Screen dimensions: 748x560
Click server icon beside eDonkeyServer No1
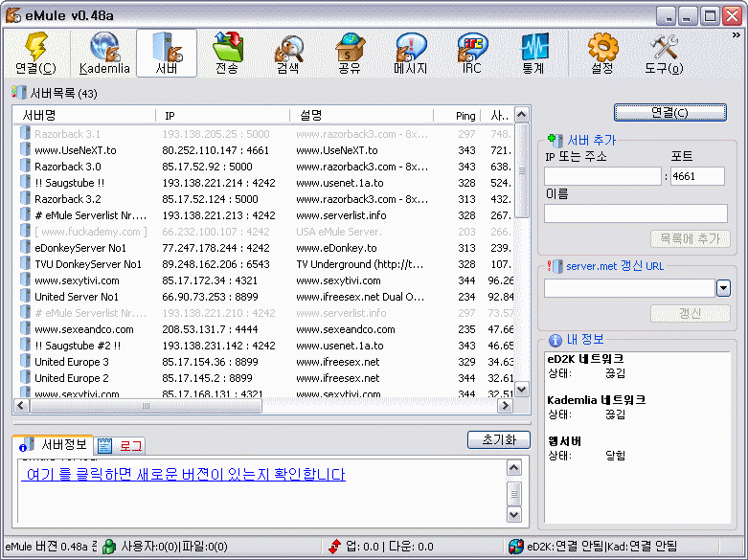(25, 247)
